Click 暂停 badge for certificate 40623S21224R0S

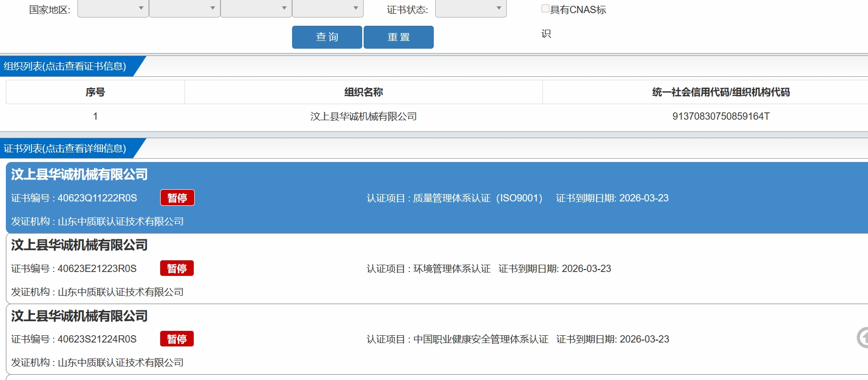coord(177,339)
